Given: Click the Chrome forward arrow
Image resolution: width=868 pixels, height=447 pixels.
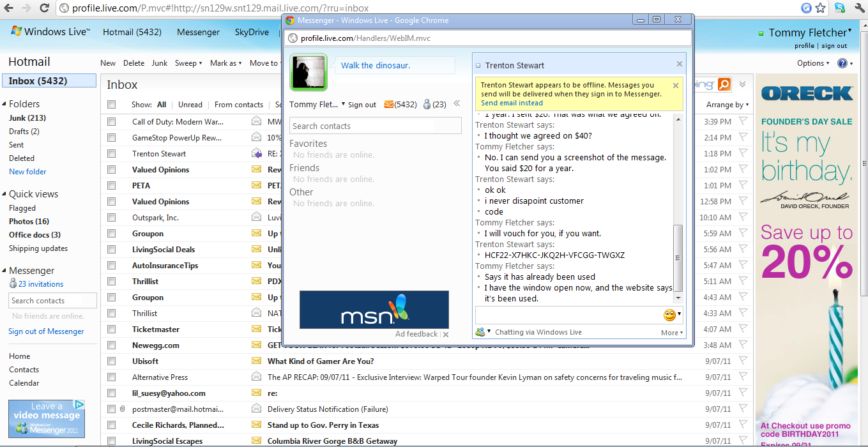Looking at the screenshot, I should tap(26, 8).
